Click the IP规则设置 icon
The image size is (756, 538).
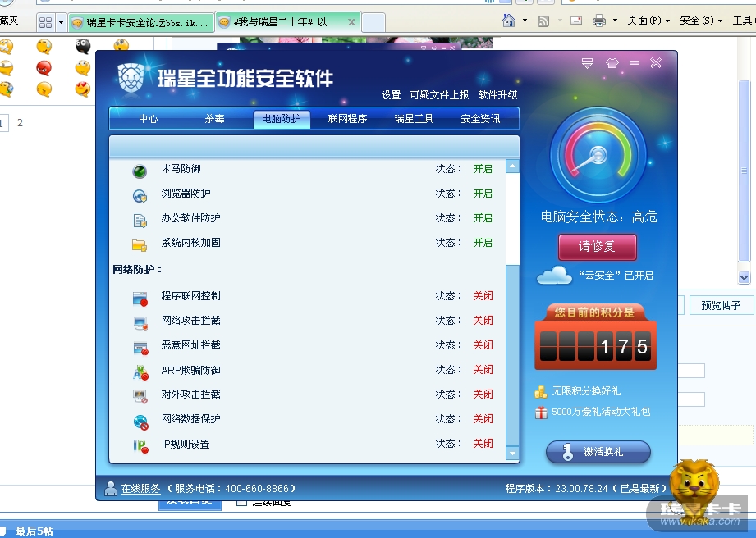point(140,446)
